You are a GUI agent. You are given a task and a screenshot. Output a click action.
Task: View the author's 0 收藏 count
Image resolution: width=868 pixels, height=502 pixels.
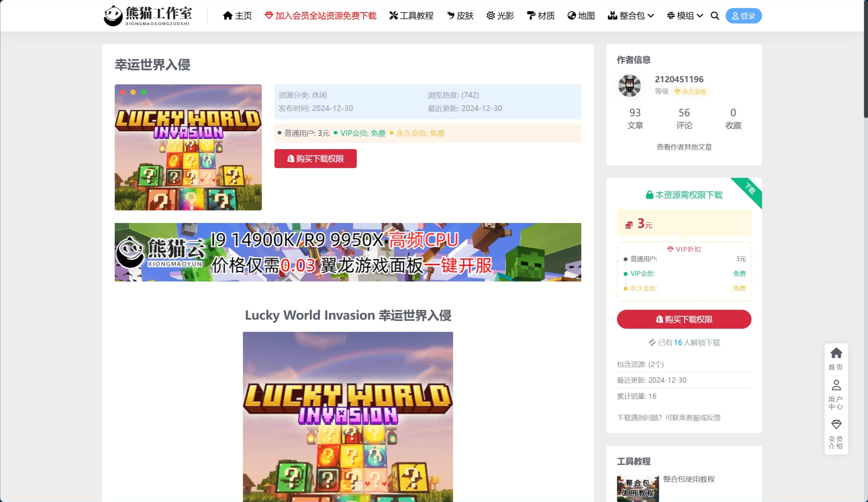point(733,118)
